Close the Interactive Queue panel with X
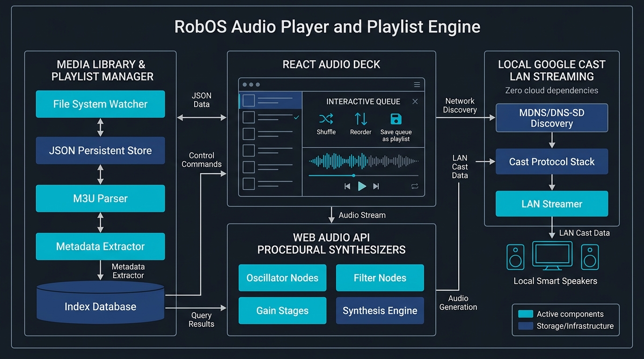Image resolution: width=644 pixels, height=359 pixels. (x=415, y=101)
